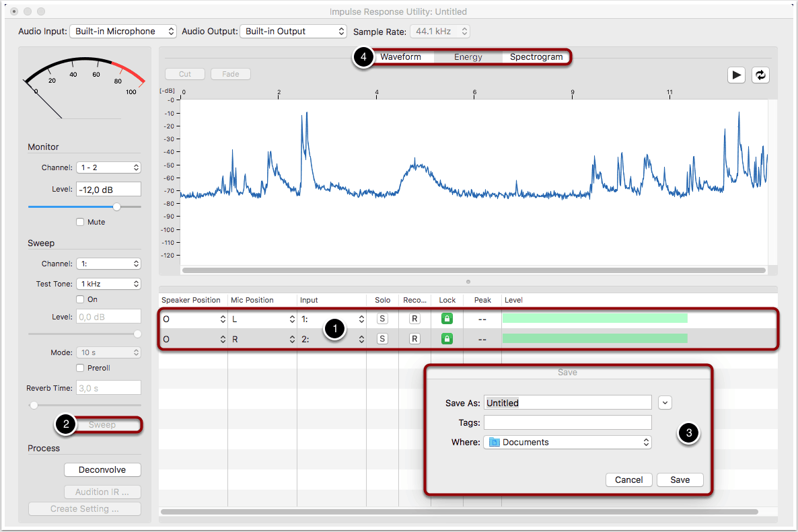This screenshot has width=798, height=532.
Task: Toggle the loop playback icon
Action: pos(760,75)
